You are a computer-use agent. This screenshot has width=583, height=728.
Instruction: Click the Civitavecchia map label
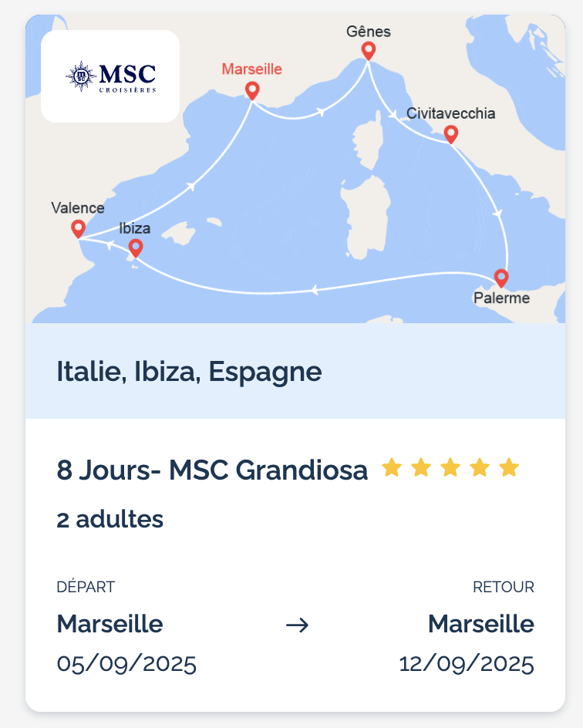point(450,113)
